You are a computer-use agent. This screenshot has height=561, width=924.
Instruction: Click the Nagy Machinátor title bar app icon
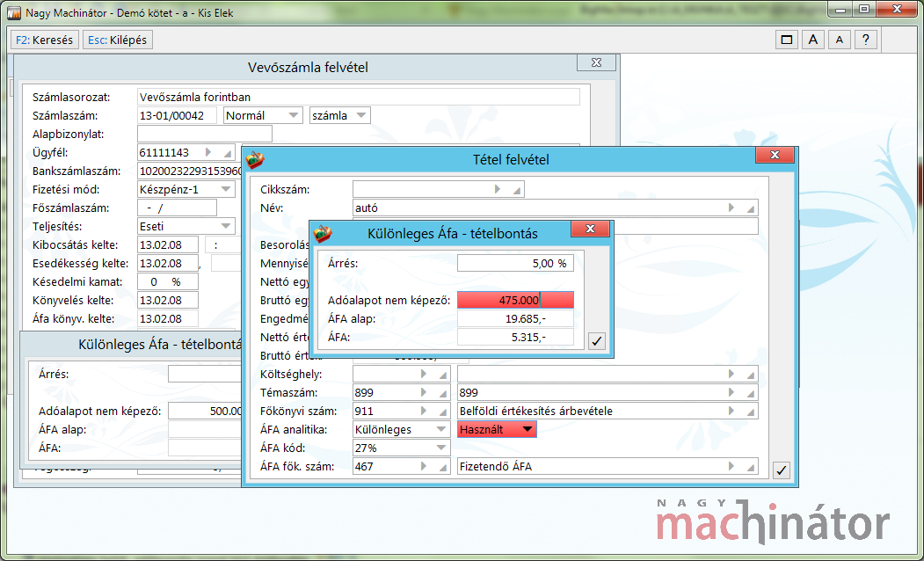pyautogui.click(x=14, y=13)
